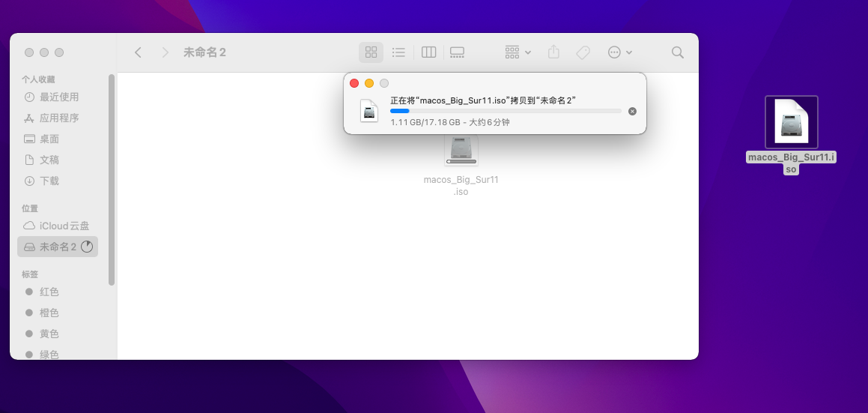Click the Share toolbar icon
The width and height of the screenshot is (868, 413).
[x=553, y=52]
